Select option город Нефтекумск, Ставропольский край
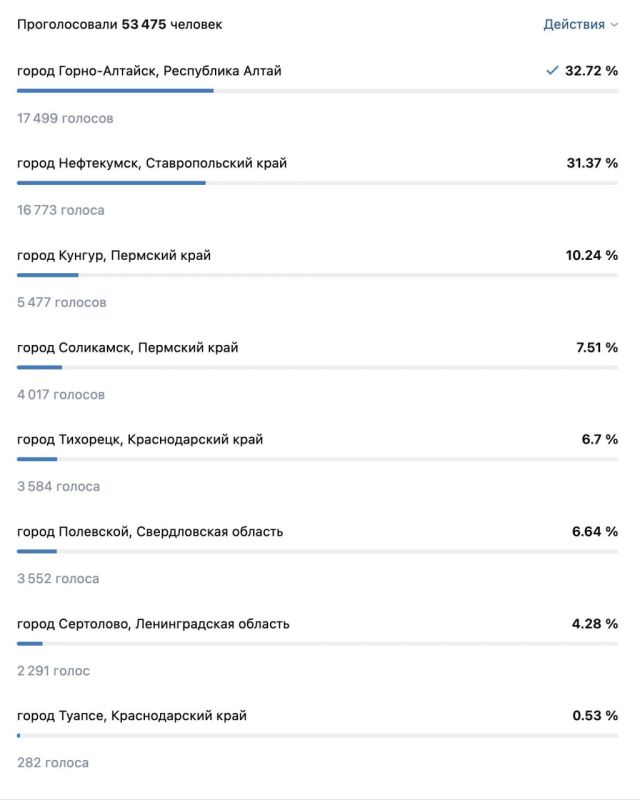Viewport: 640px width, 800px height. click(x=152, y=163)
